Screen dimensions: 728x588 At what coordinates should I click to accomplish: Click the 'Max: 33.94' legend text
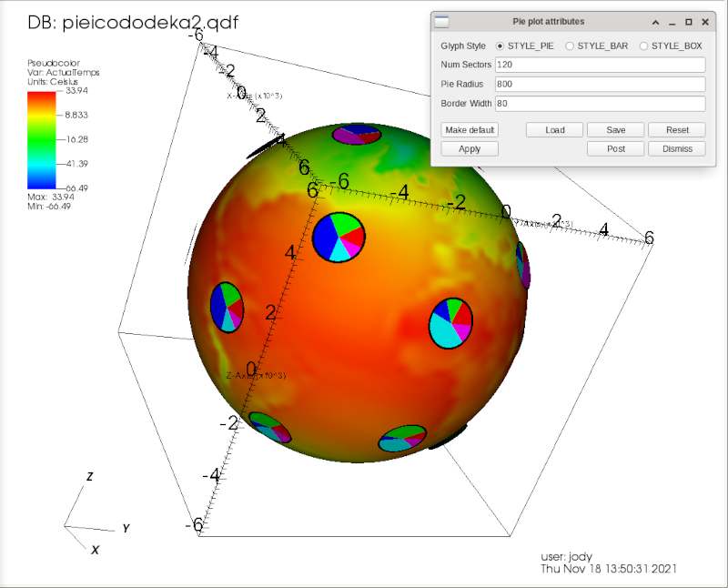click(x=51, y=197)
